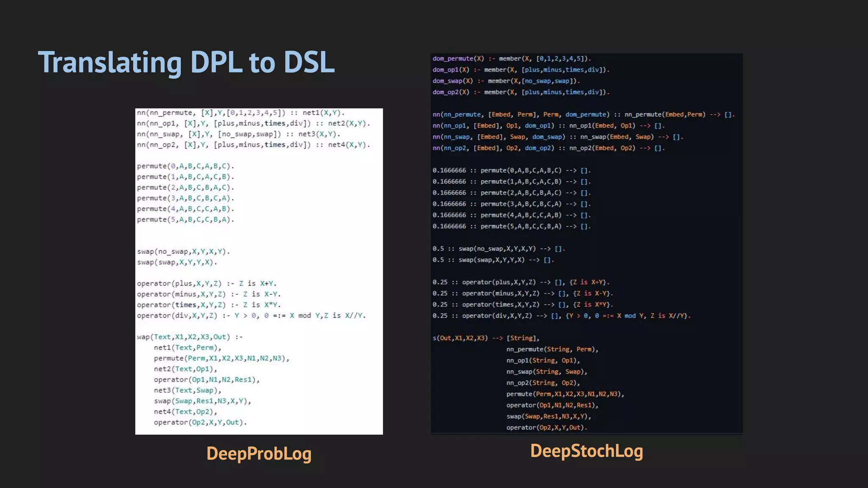Click the 'net4(Text,Op2),' line
Image resolution: width=868 pixels, height=488 pixels.
[185, 412]
